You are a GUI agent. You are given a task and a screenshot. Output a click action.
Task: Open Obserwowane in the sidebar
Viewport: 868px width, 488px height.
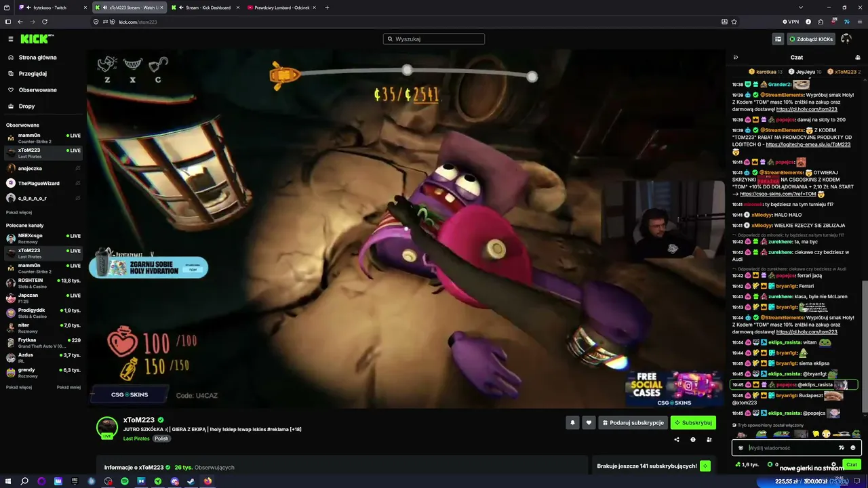click(x=38, y=89)
